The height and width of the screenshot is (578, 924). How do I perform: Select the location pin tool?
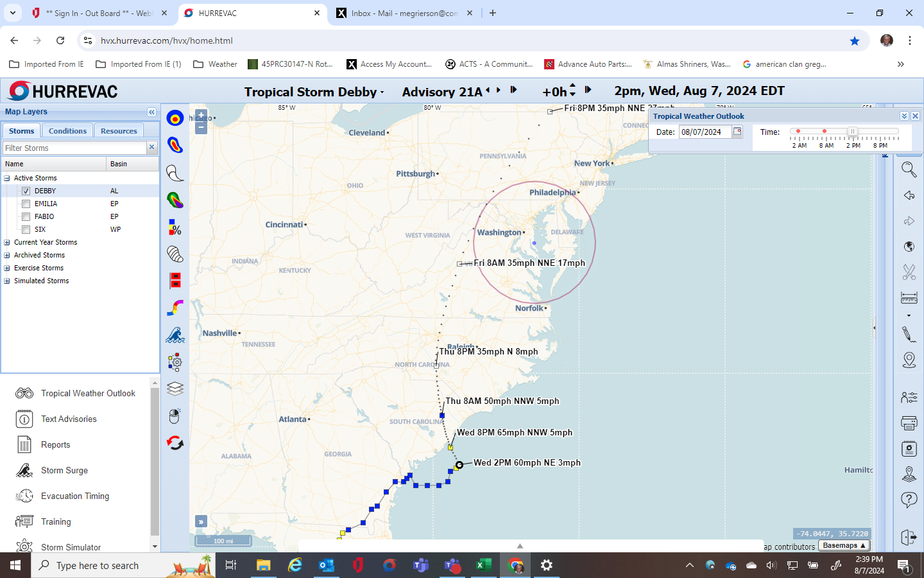click(909, 360)
